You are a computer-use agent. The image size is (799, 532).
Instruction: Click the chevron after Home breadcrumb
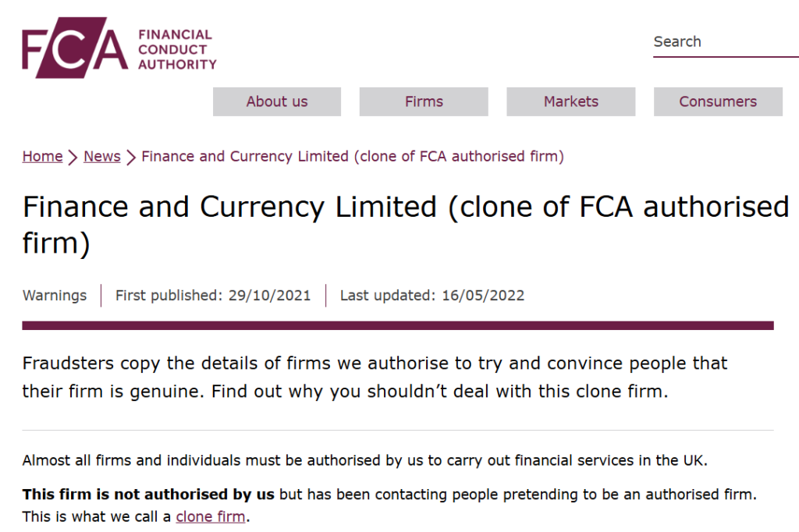pos(73,158)
